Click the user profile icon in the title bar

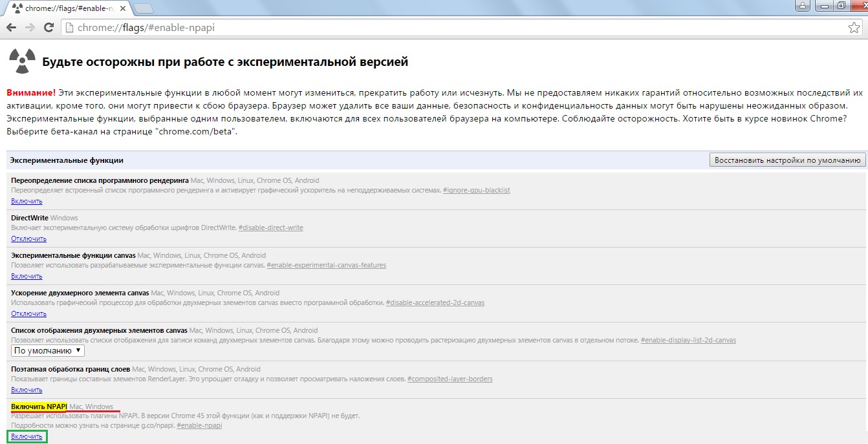click(804, 6)
